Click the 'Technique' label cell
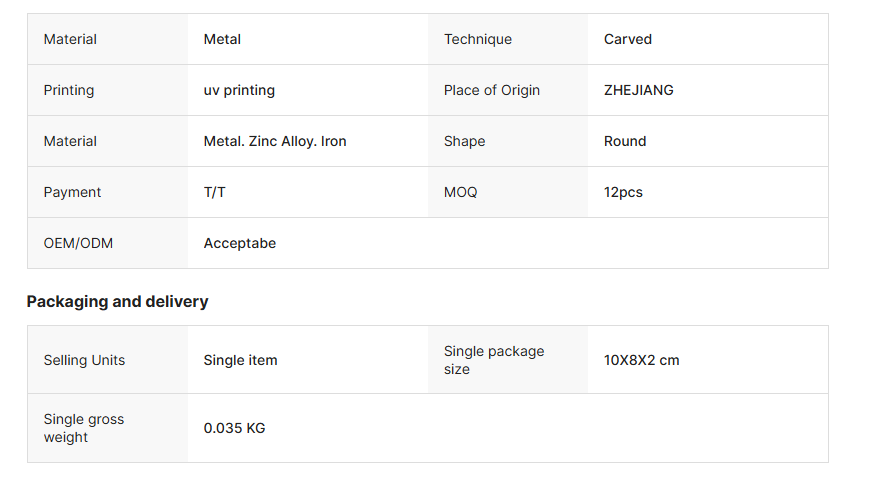Viewport: 892px width, 479px height. click(x=477, y=39)
